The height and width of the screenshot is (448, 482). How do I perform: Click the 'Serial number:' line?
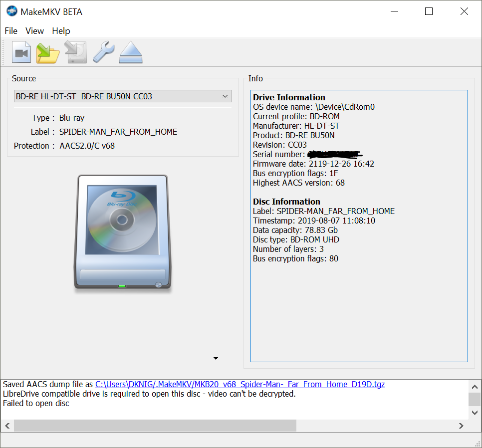click(308, 154)
